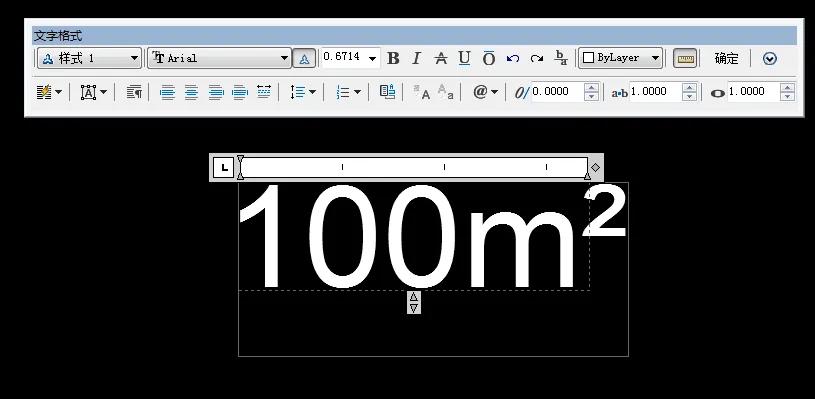Click the paragraph settings icon
815x399 pixels.
point(135,92)
